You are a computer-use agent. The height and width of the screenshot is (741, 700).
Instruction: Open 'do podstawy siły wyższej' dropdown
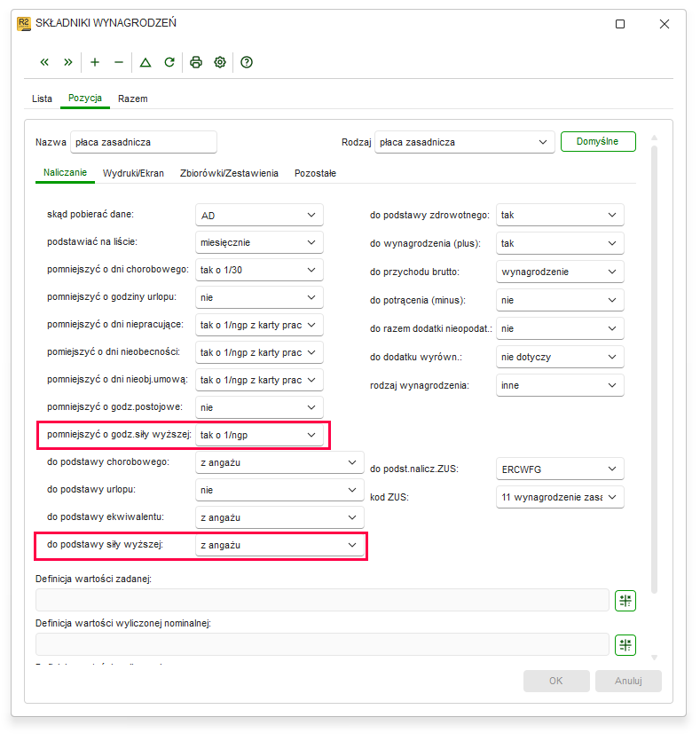click(x=279, y=545)
